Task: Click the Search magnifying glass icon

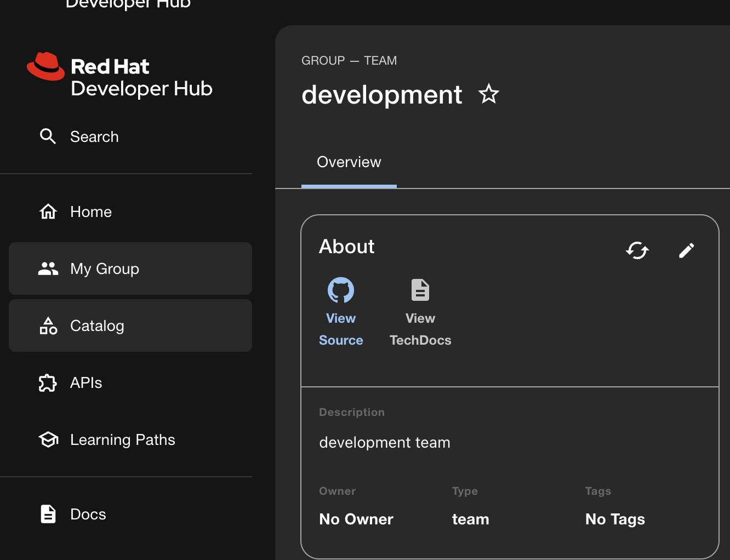Action: point(48,136)
